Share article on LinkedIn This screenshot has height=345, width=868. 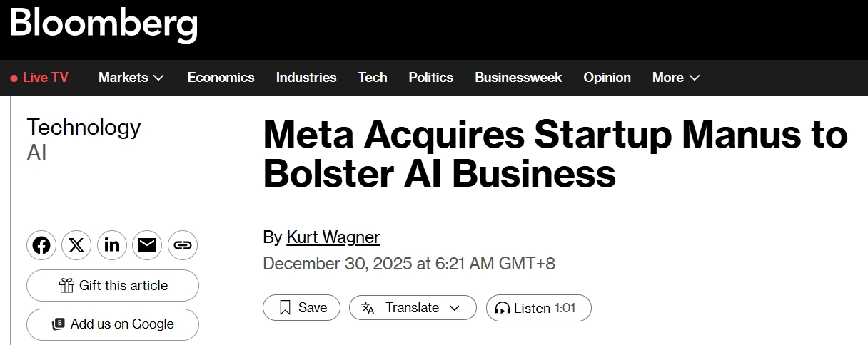tap(111, 245)
